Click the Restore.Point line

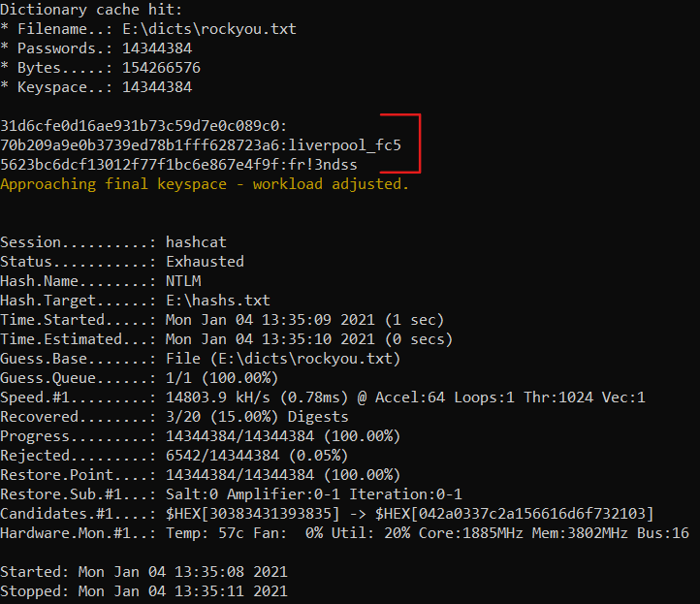click(x=201, y=475)
